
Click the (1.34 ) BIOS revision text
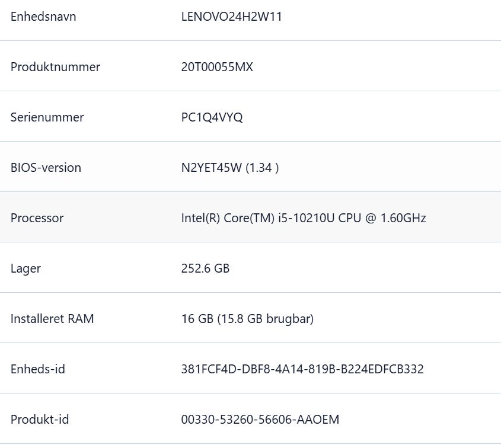pos(262,168)
